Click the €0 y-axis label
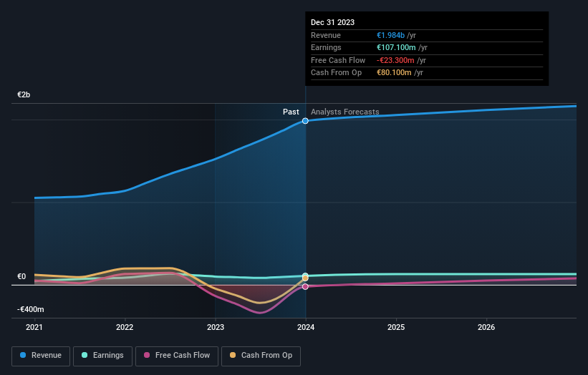This screenshot has height=375, width=588. 21,276
